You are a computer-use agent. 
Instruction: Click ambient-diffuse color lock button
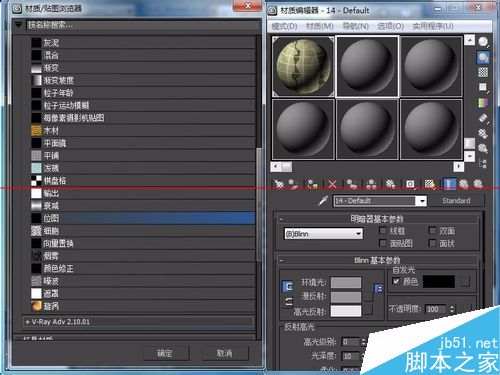pos(287,286)
